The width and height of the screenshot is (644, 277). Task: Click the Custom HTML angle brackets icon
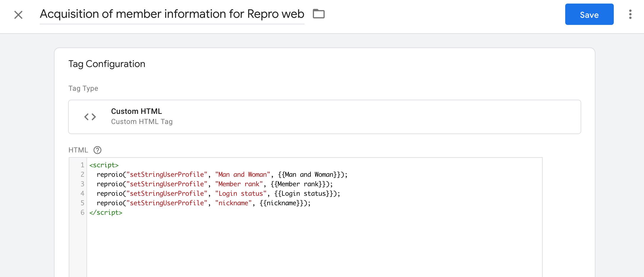tap(90, 117)
